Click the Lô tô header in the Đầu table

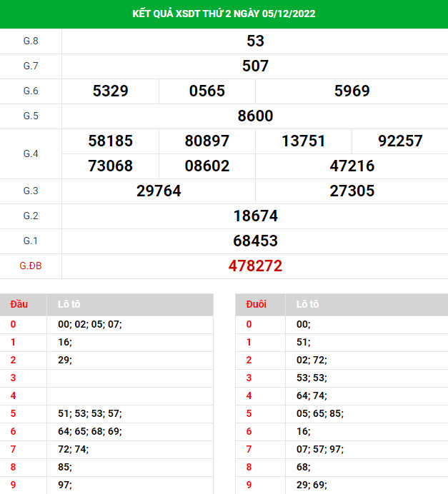(69, 304)
